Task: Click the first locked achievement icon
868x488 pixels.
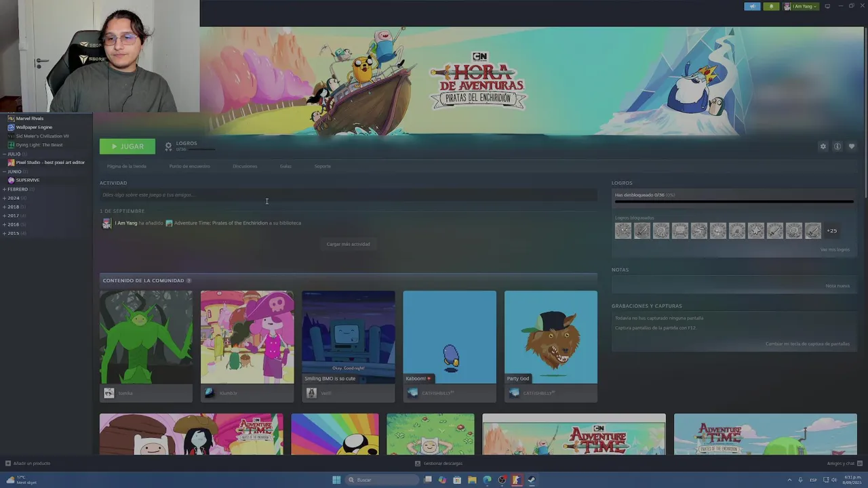Action: click(x=623, y=230)
